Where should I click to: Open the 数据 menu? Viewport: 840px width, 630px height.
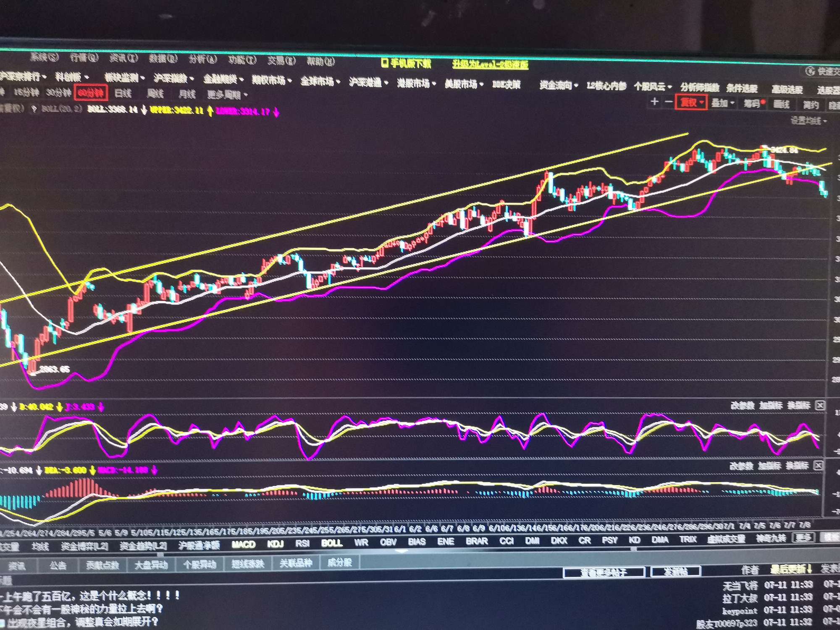pyautogui.click(x=163, y=58)
